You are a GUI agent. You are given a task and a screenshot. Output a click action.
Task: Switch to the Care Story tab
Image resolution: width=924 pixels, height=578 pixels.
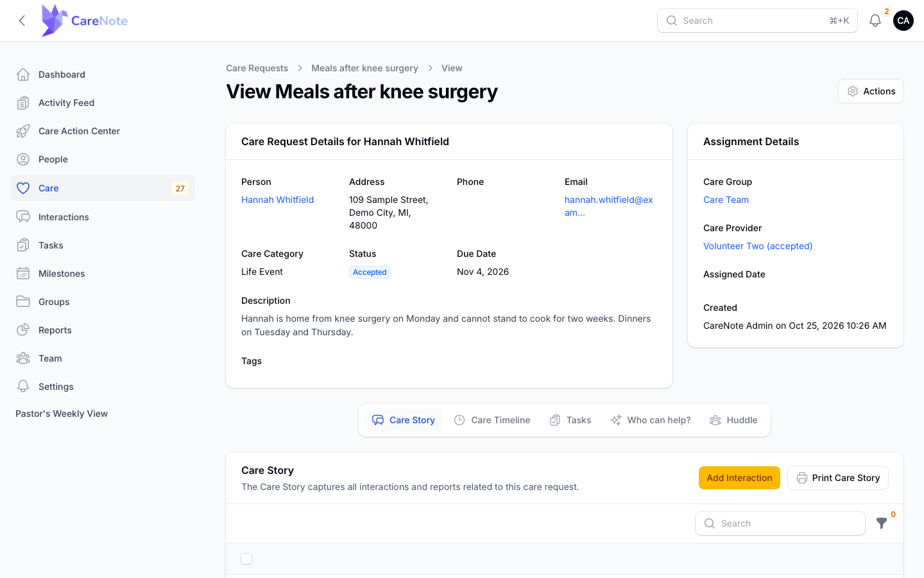pos(404,420)
